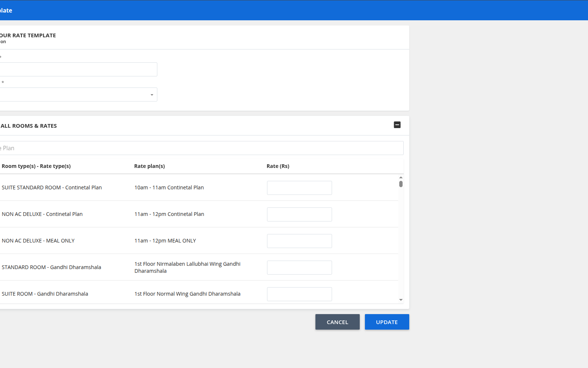
Task: Enter rate for Suite Standard Room Continetal Plan
Action: point(299,188)
